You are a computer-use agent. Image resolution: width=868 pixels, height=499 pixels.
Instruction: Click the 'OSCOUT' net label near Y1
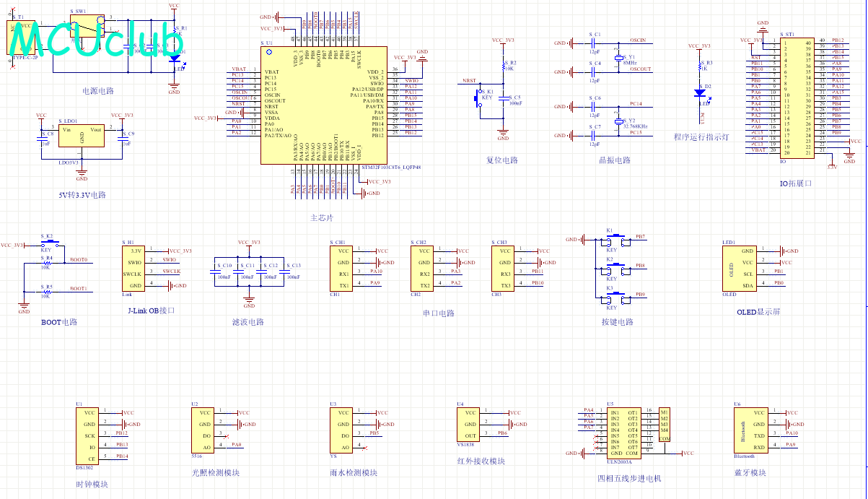pos(641,69)
